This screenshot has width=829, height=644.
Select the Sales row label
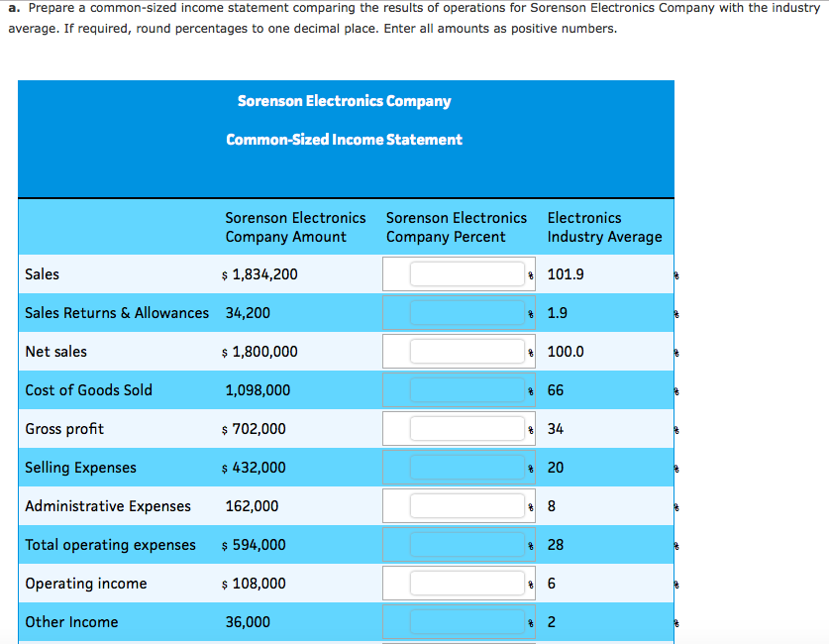(x=41, y=273)
